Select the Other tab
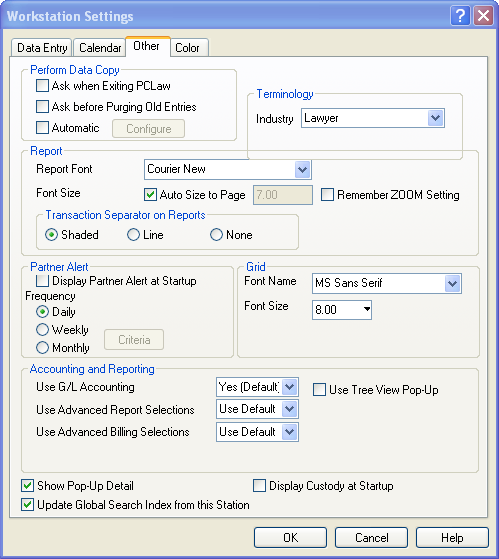 147,46
